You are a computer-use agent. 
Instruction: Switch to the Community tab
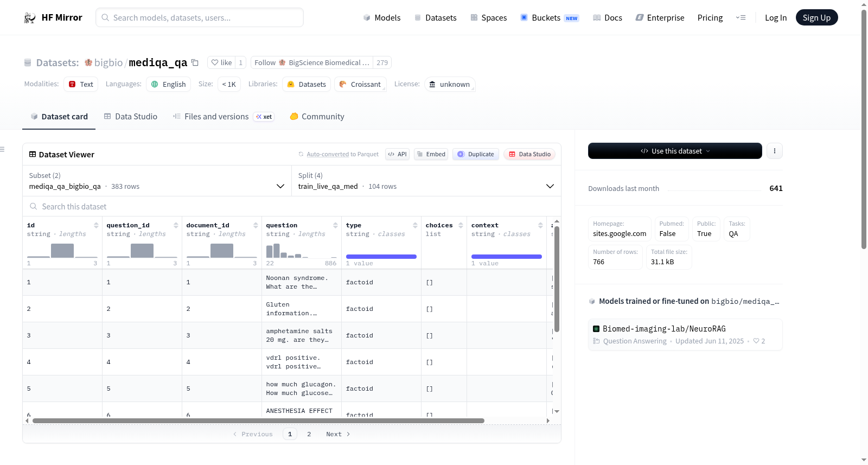coord(317,117)
